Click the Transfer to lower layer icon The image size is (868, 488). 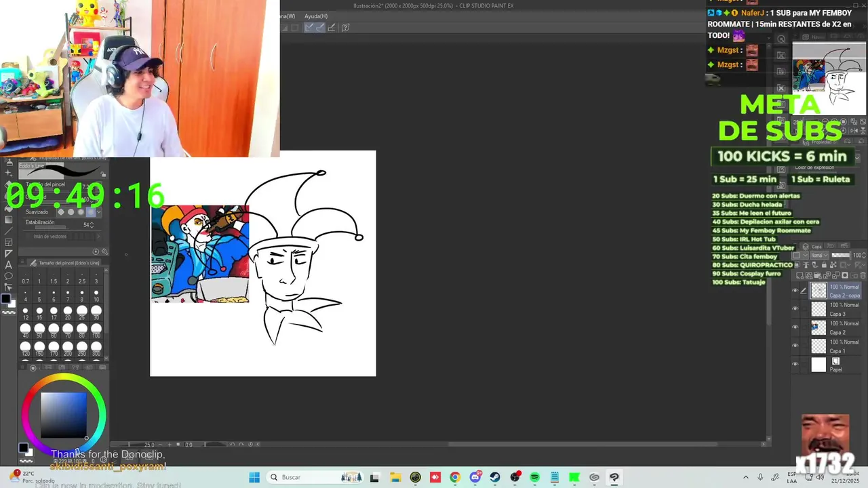click(827, 275)
